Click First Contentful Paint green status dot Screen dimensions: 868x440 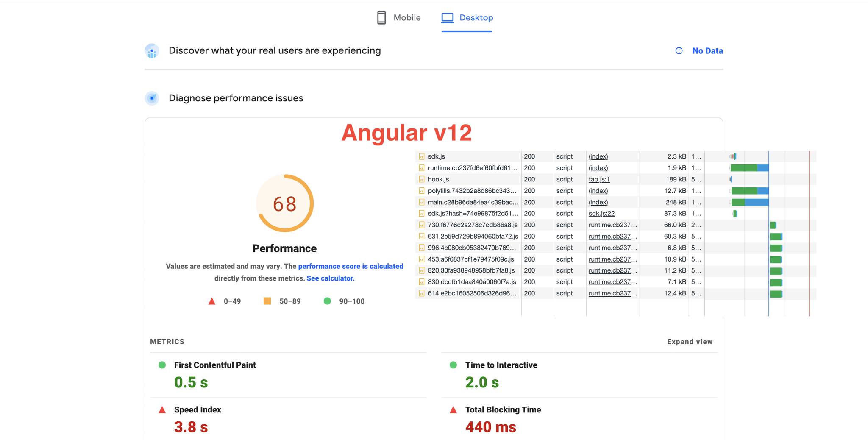(x=162, y=365)
